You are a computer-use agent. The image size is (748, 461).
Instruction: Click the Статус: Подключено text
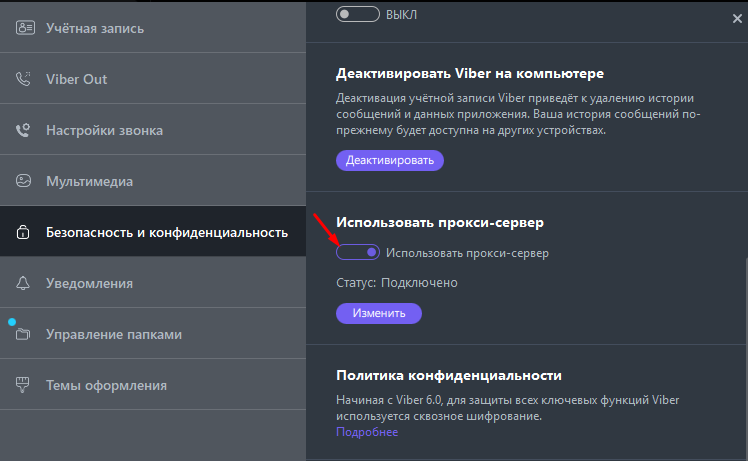coord(397,283)
